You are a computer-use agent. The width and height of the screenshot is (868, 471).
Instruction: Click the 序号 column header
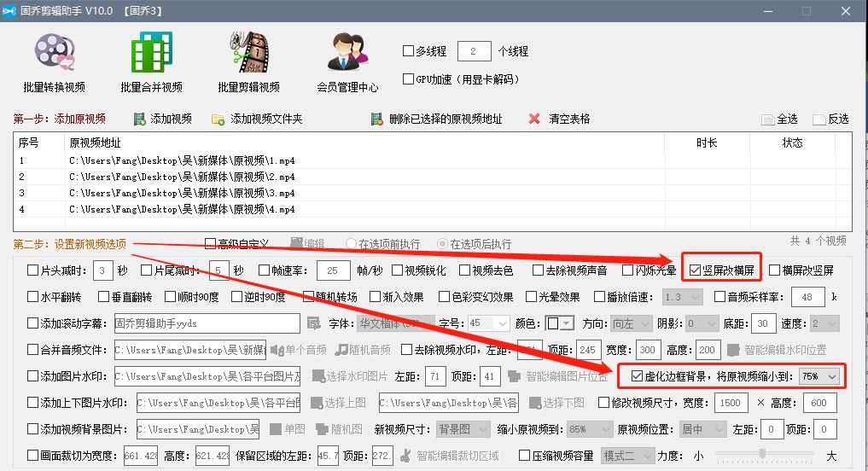38,142
